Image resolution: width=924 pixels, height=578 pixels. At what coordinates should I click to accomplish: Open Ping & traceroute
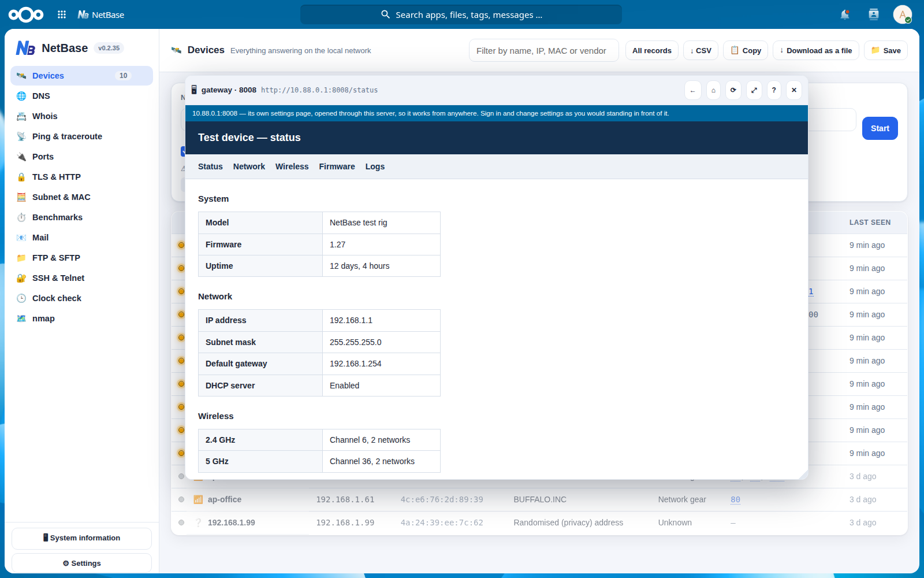click(81, 136)
